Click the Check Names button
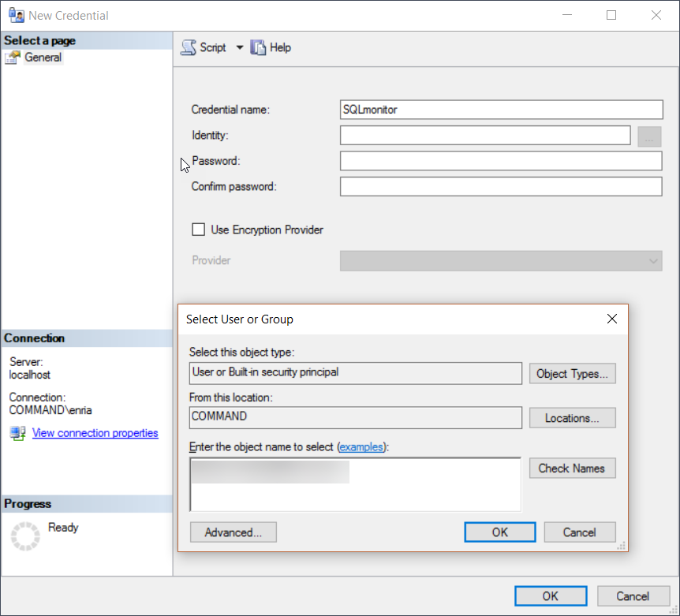 (x=572, y=468)
